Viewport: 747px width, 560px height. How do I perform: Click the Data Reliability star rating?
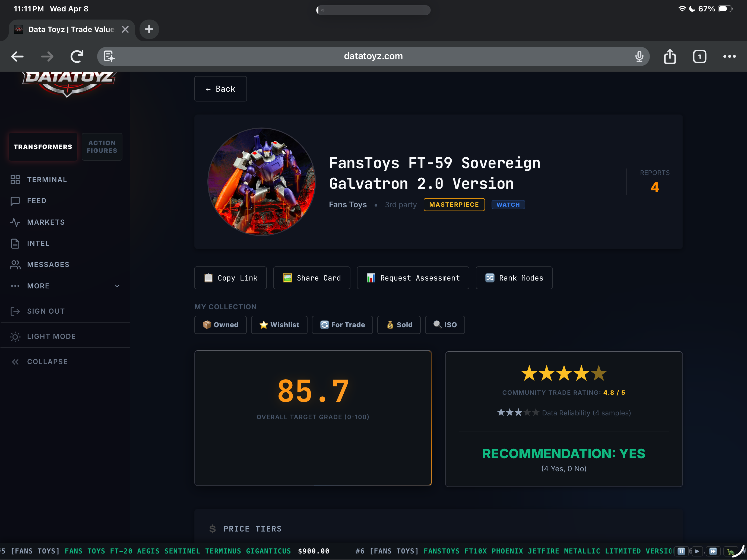click(x=518, y=412)
